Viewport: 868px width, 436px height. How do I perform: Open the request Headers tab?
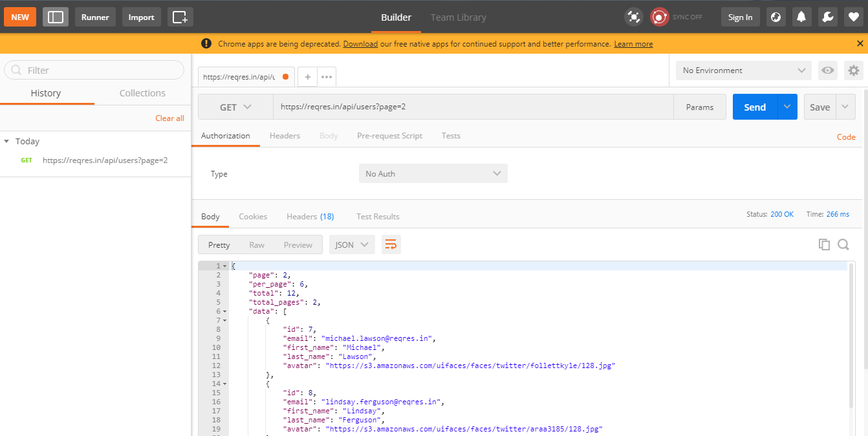285,136
